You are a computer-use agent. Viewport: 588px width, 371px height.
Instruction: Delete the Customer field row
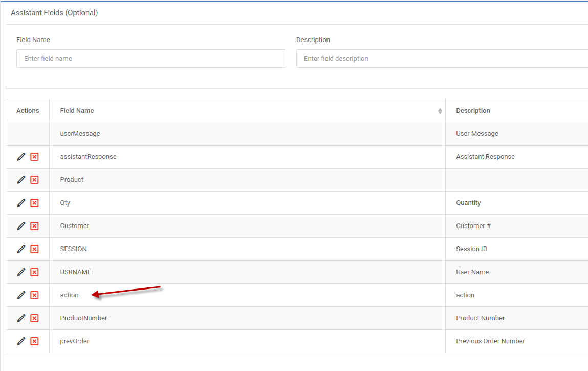[34, 226]
